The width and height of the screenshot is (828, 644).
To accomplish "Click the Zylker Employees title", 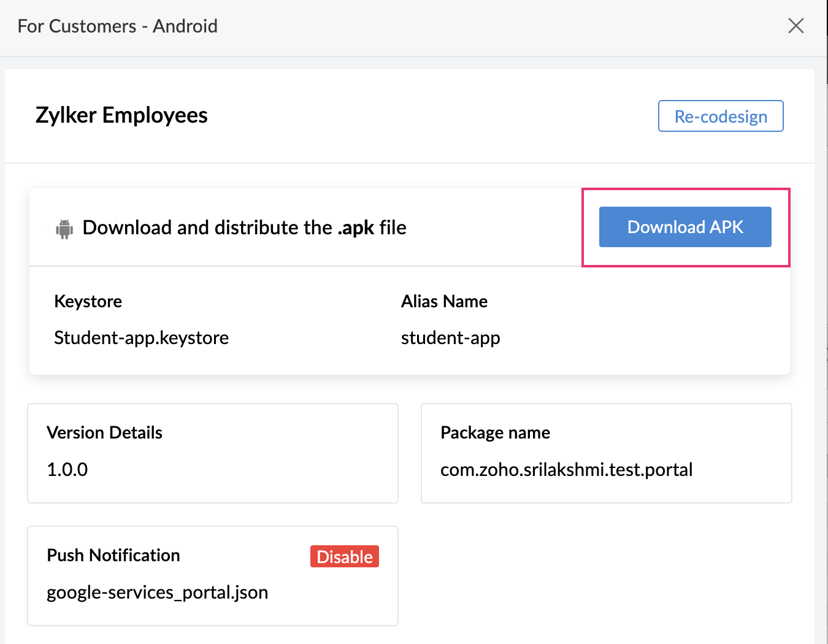I will click(x=121, y=115).
